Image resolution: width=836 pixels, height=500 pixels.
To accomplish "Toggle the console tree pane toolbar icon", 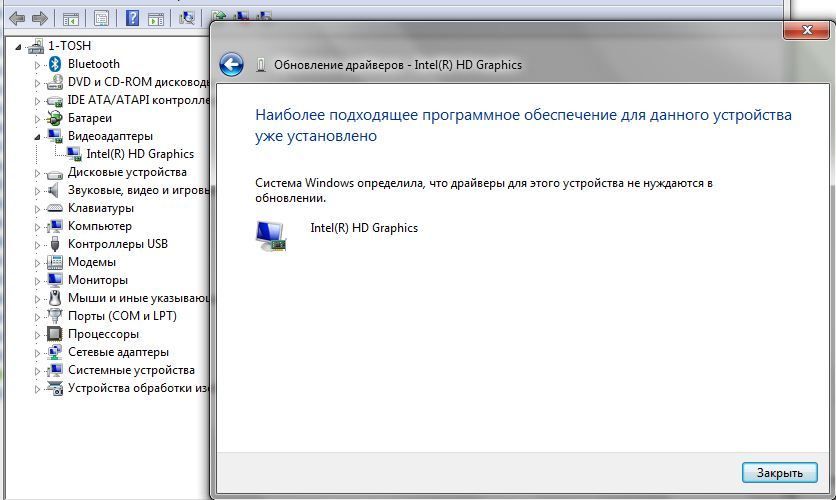I will click(x=70, y=19).
